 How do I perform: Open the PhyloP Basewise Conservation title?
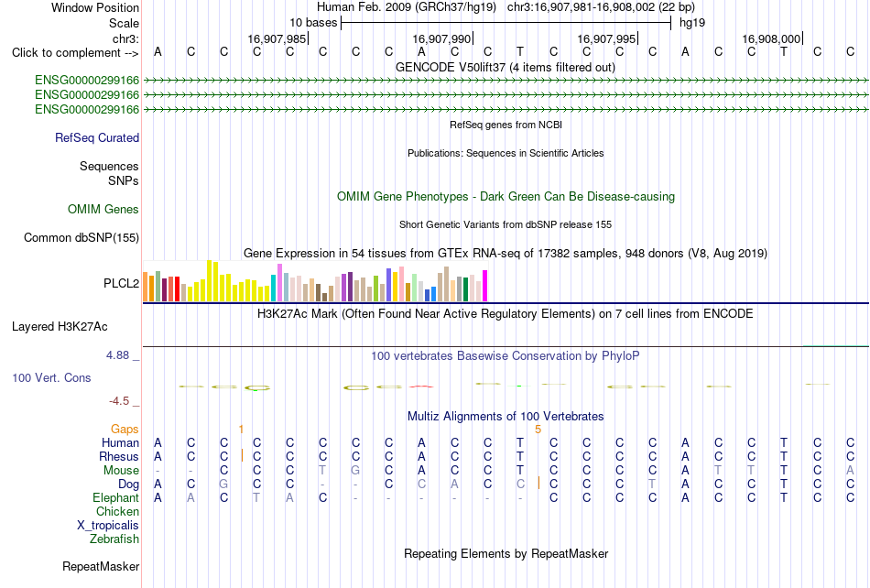click(x=505, y=355)
